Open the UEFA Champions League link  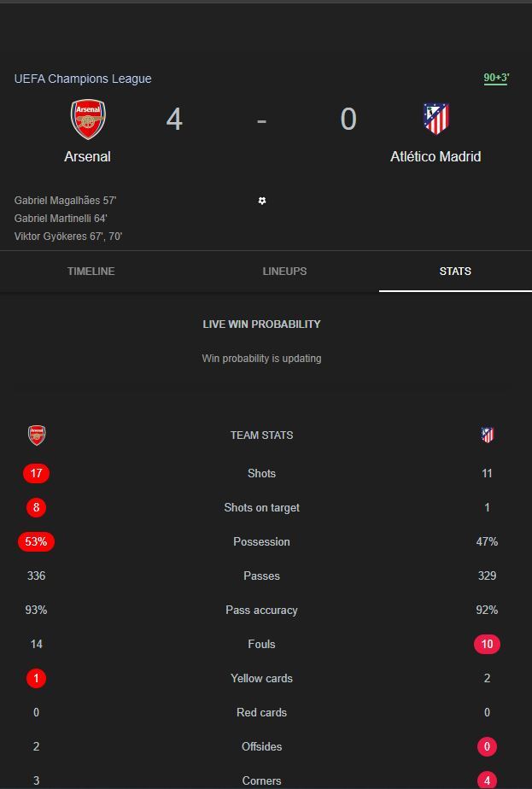point(83,79)
